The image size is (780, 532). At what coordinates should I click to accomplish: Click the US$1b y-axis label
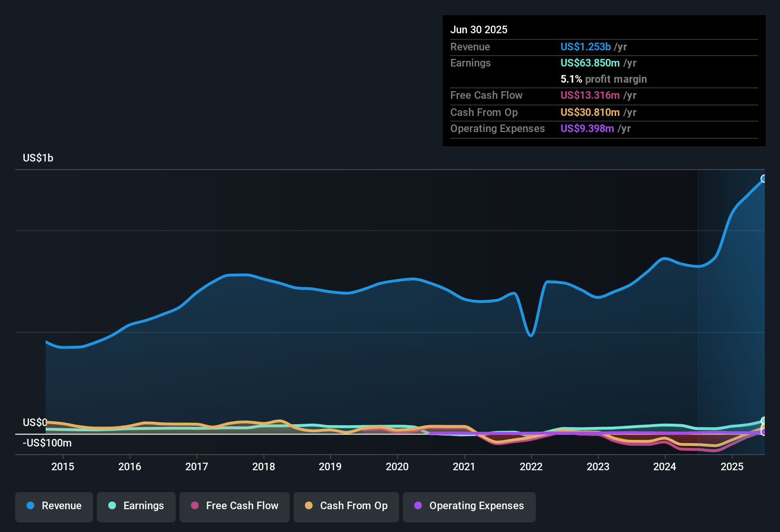38,158
